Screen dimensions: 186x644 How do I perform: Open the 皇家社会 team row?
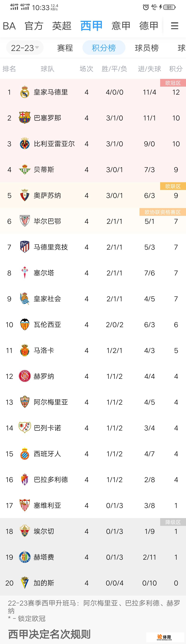click(48, 299)
